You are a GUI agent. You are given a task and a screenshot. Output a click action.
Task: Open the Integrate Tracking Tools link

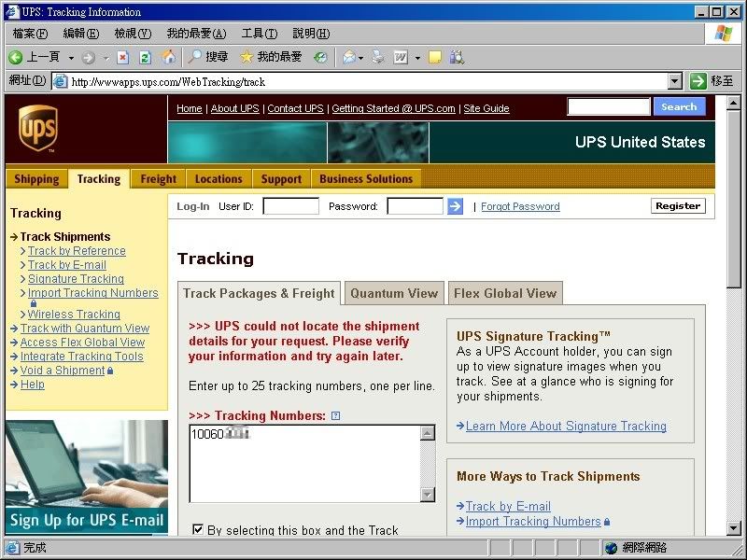point(81,357)
